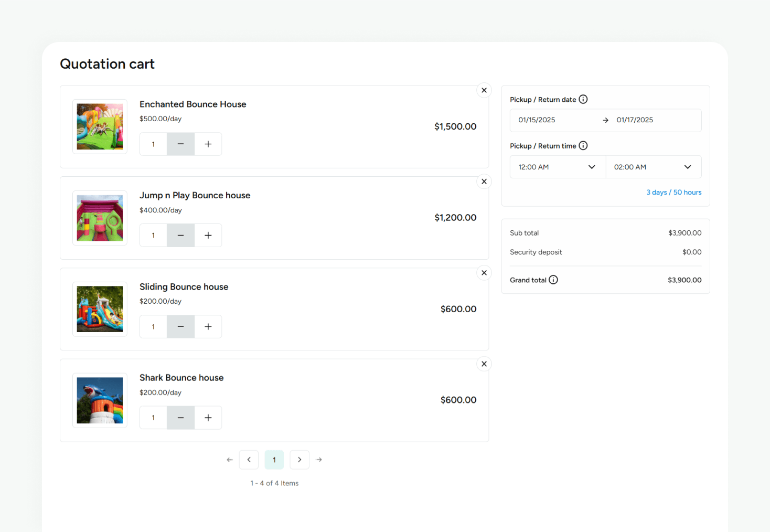Click Enchanted Bounce House quantity field
The width and height of the screenshot is (770, 532).
coord(153,144)
